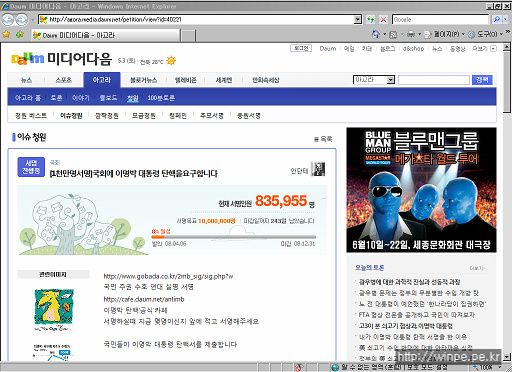512x372 pixels.
Task: Select the 뉴스 main navigation tab
Action: (26, 80)
